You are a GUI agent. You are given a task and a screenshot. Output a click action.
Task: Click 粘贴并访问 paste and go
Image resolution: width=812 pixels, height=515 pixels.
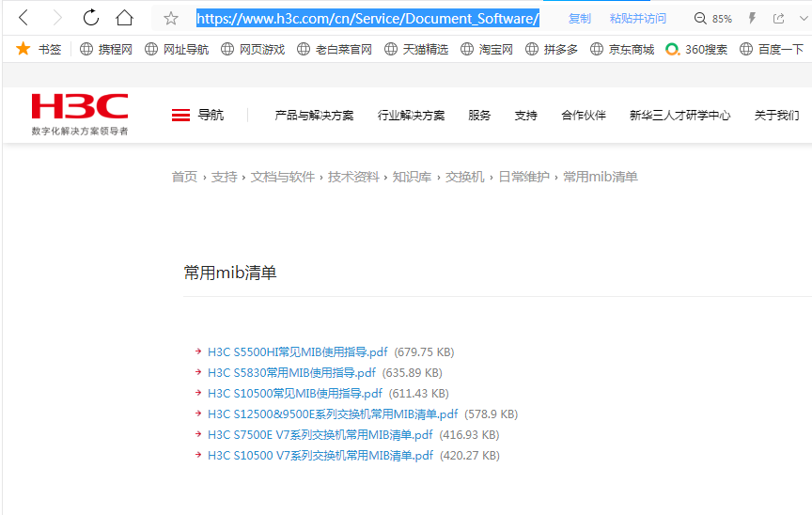pos(638,19)
